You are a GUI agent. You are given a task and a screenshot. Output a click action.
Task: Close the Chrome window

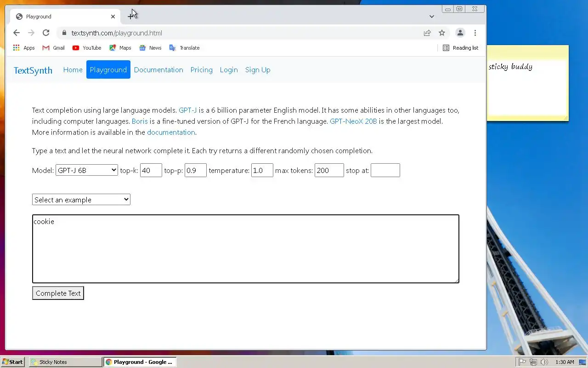pyautogui.click(x=475, y=9)
